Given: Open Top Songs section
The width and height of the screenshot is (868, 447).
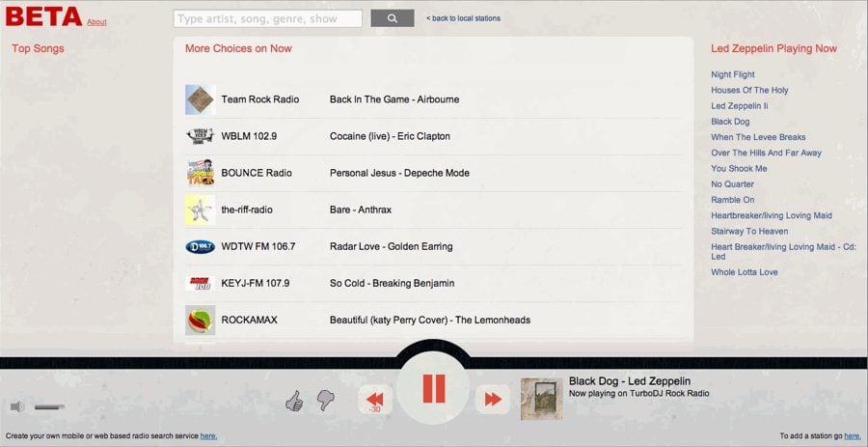Looking at the screenshot, I should [38, 48].
